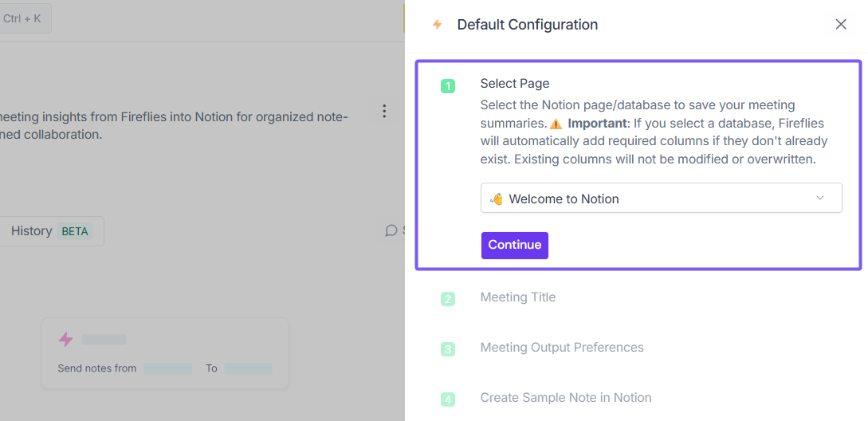Click the Select Page step heading
868x421 pixels.
515,84
